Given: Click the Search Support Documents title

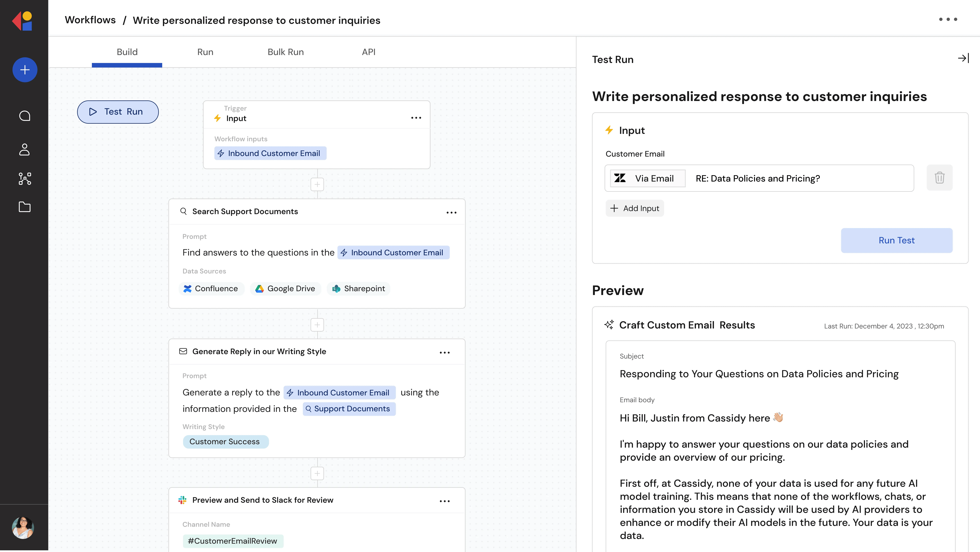Looking at the screenshot, I should click(245, 211).
